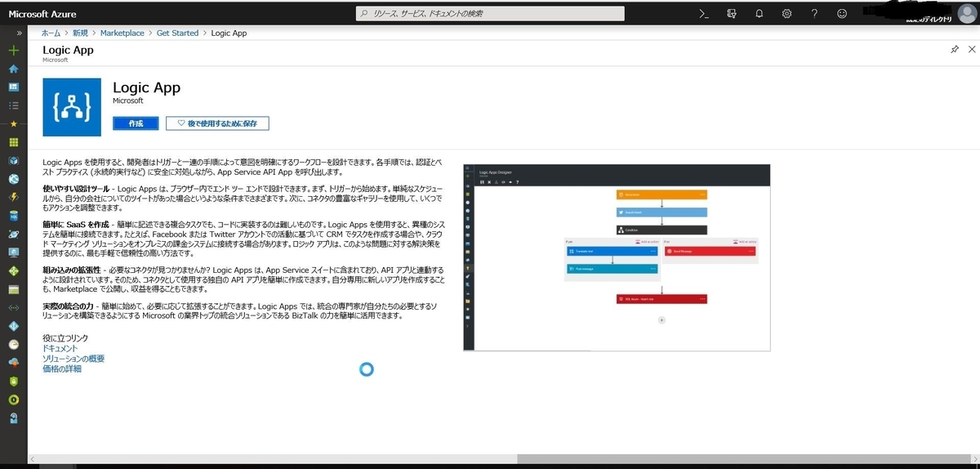The image size is (980, 469).
Task: Open Virtual machines monitor icon
Action: (13, 252)
